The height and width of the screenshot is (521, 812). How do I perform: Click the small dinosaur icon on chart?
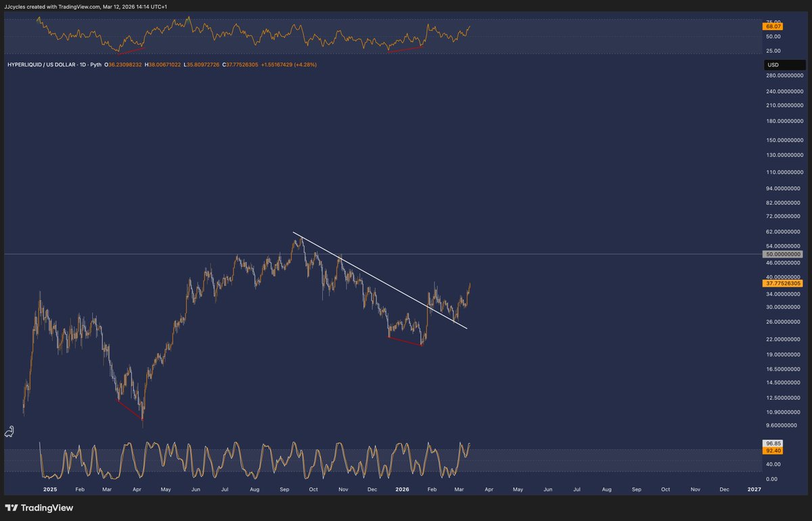point(9,432)
